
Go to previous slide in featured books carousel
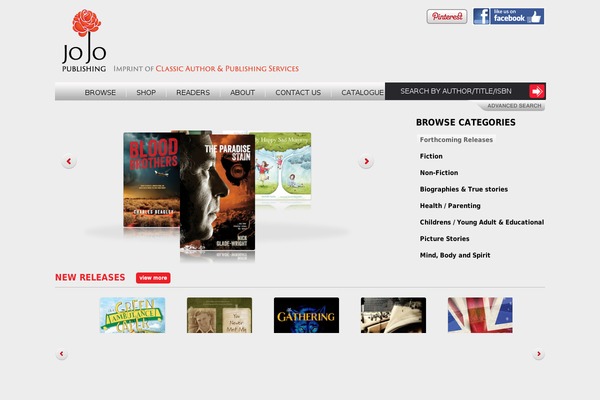(69, 161)
